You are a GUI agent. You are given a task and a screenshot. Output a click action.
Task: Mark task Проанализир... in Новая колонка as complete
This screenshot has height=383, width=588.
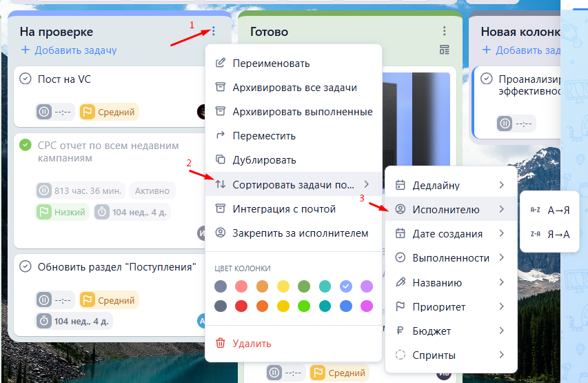pyautogui.click(x=487, y=79)
